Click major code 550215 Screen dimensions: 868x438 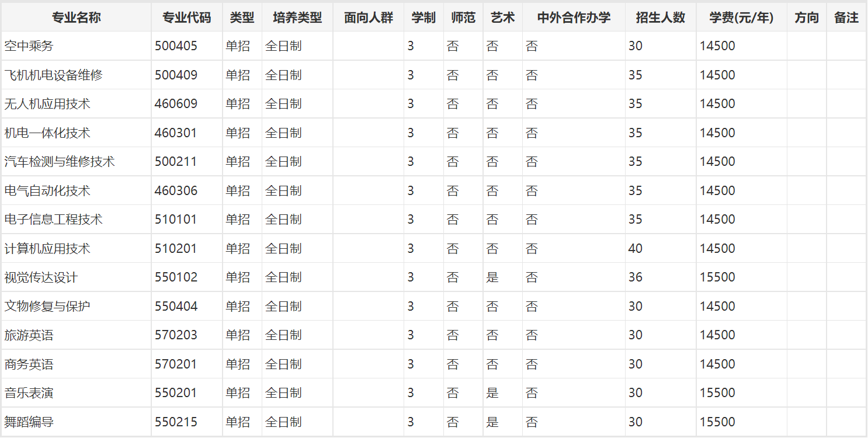pos(176,422)
